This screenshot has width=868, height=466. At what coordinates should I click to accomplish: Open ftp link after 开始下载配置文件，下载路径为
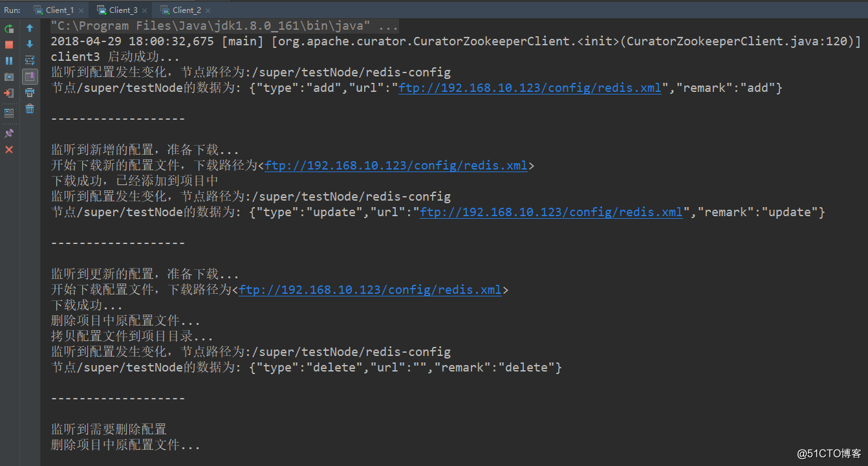(370, 290)
